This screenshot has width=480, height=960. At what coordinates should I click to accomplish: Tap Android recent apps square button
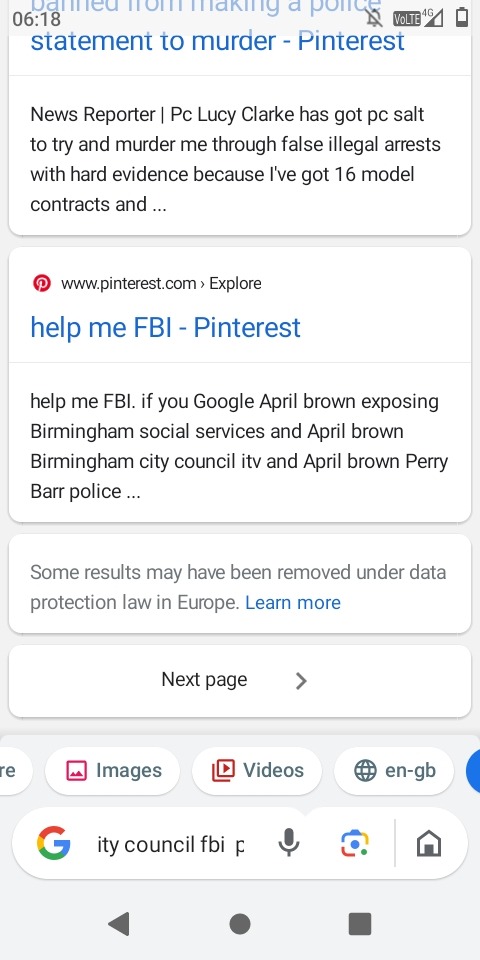point(360,924)
